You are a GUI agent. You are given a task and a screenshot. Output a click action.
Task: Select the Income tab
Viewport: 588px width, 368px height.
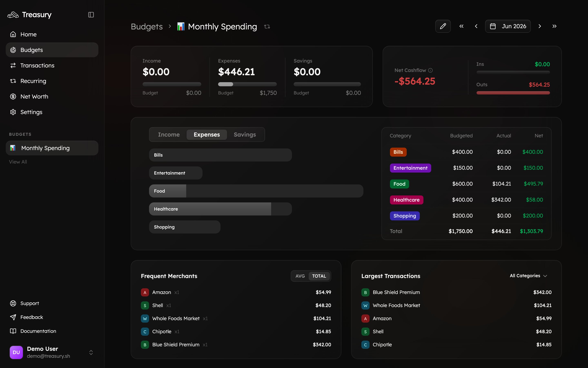(x=169, y=135)
